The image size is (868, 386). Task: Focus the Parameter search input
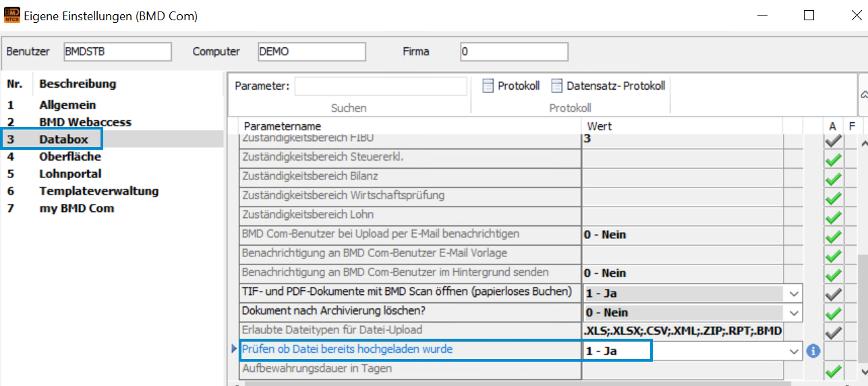tap(380, 86)
